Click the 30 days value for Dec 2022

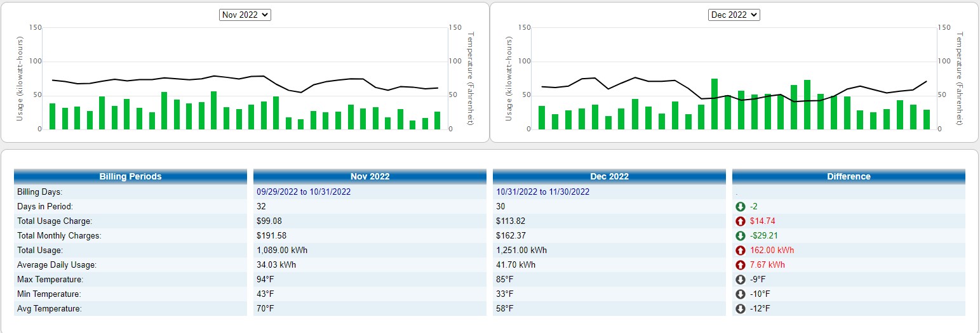click(x=500, y=207)
